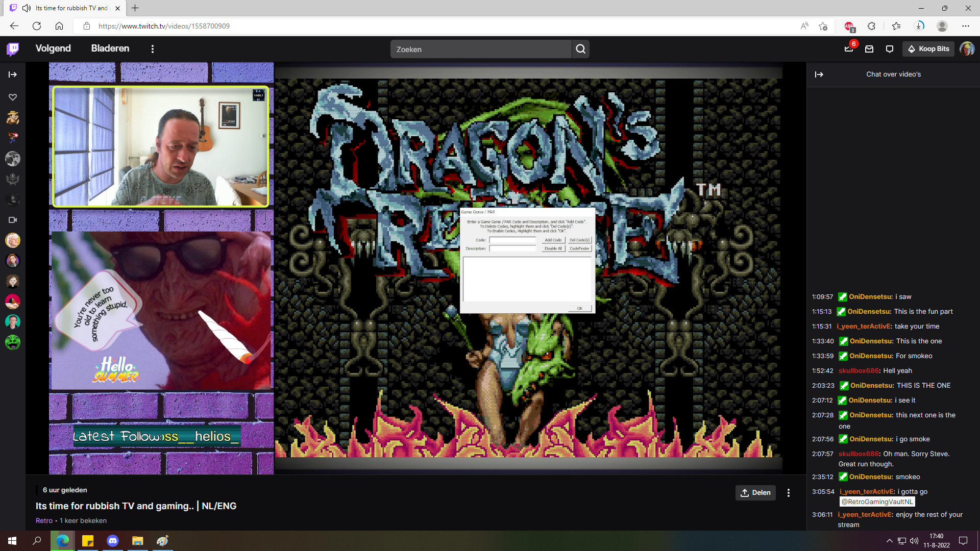Open Prime loot crown notifications
This screenshot has width=980, height=551.
pyautogui.click(x=849, y=49)
